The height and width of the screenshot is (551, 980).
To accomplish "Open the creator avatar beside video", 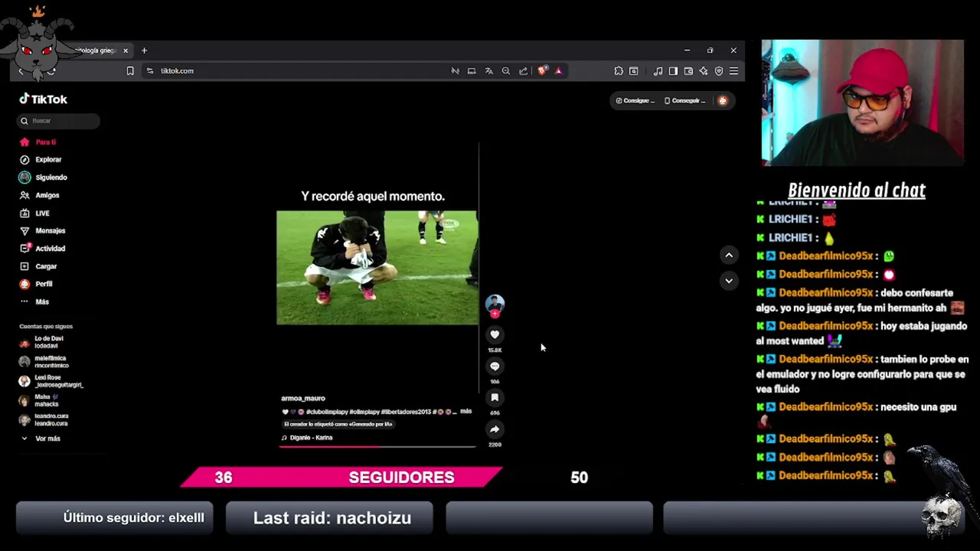I will [495, 303].
